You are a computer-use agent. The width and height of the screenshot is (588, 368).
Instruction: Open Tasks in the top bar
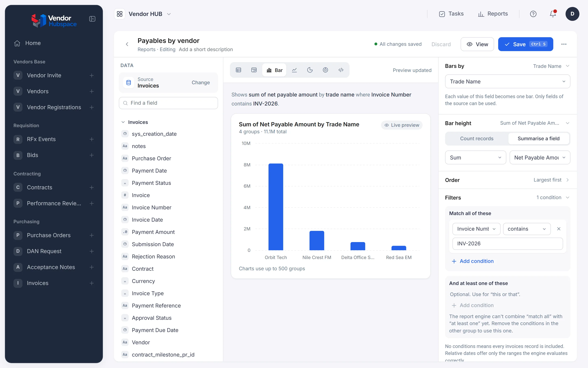[x=451, y=14]
